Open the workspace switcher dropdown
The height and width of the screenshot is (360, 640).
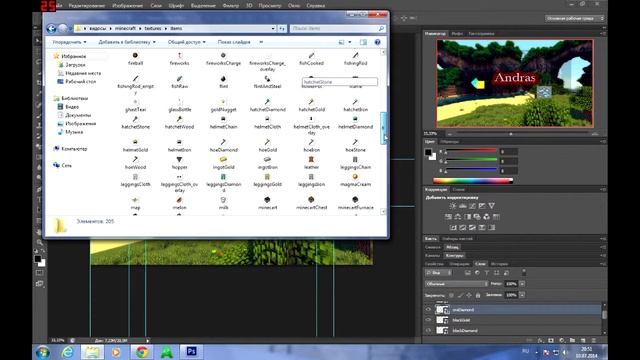(574, 18)
